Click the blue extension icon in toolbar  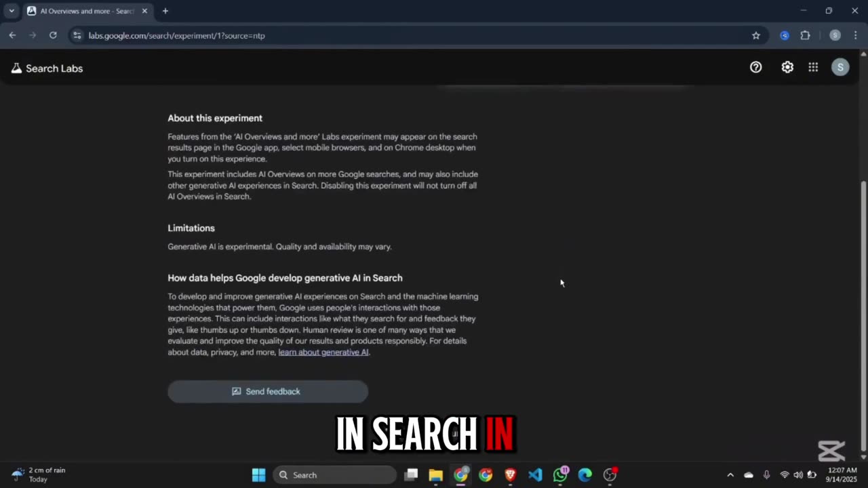click(785, 35)
